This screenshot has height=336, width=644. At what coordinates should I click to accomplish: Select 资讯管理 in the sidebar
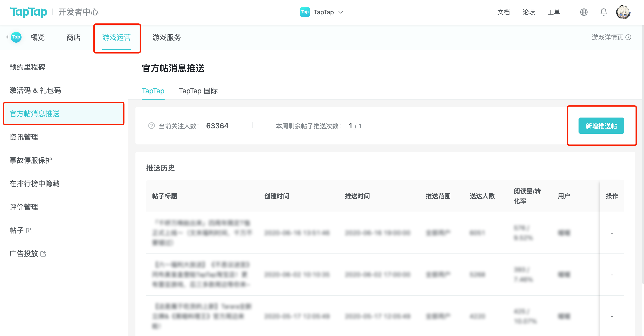[x=23, y=137]
